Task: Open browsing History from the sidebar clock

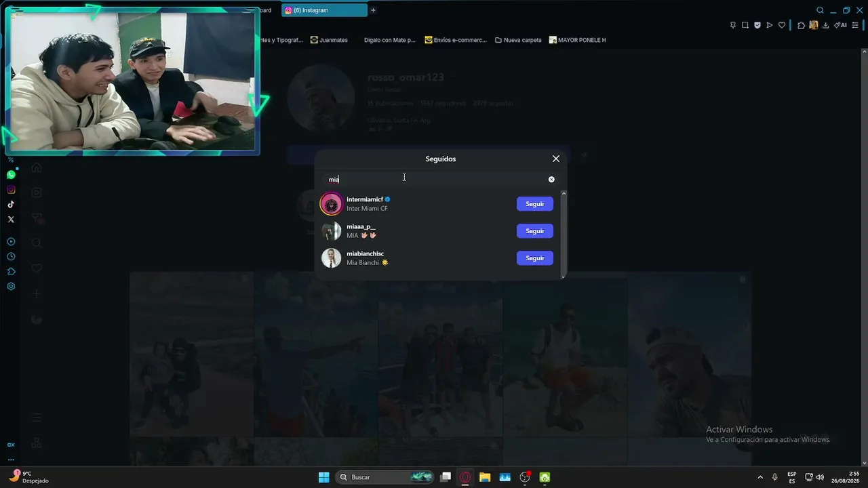Action: (x=11, y=257)
